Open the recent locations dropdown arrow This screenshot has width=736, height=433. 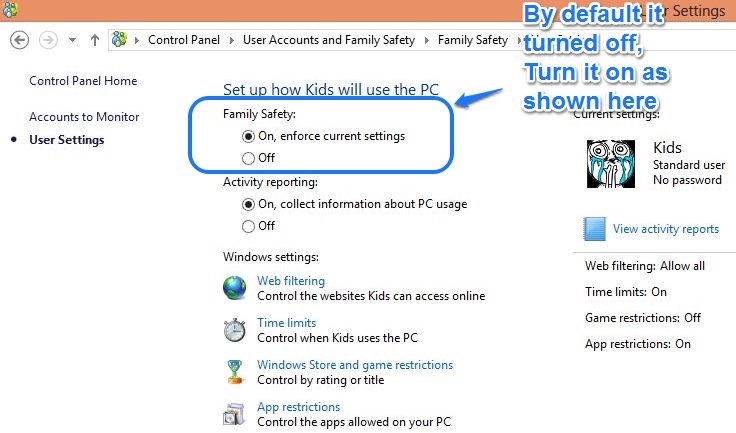[72, 41]
